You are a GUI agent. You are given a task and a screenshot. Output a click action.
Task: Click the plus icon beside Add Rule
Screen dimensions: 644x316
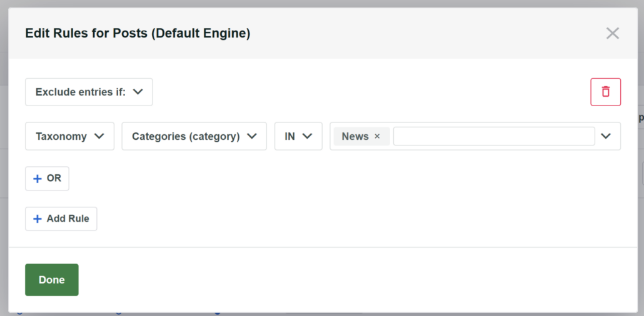pos(38,219)
